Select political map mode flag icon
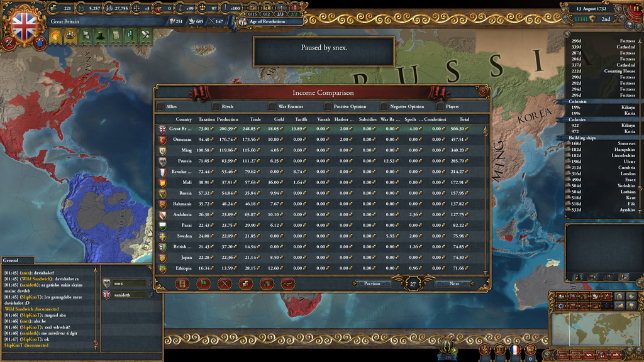The width and height of the screenshot is (644, 362). click(x=572, y=297)
